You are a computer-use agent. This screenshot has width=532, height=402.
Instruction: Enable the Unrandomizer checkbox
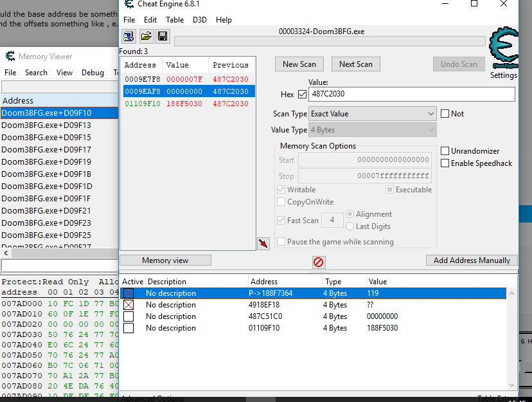[x=445, y=151]
